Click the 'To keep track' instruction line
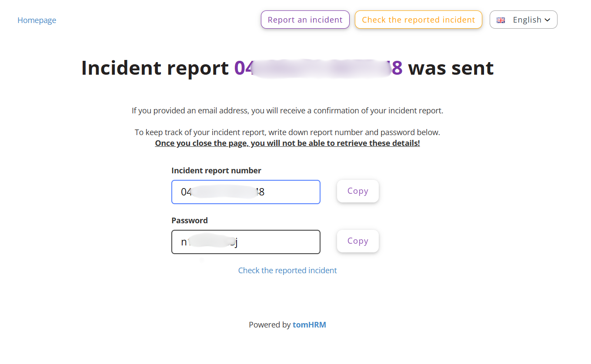 (287, 132)
